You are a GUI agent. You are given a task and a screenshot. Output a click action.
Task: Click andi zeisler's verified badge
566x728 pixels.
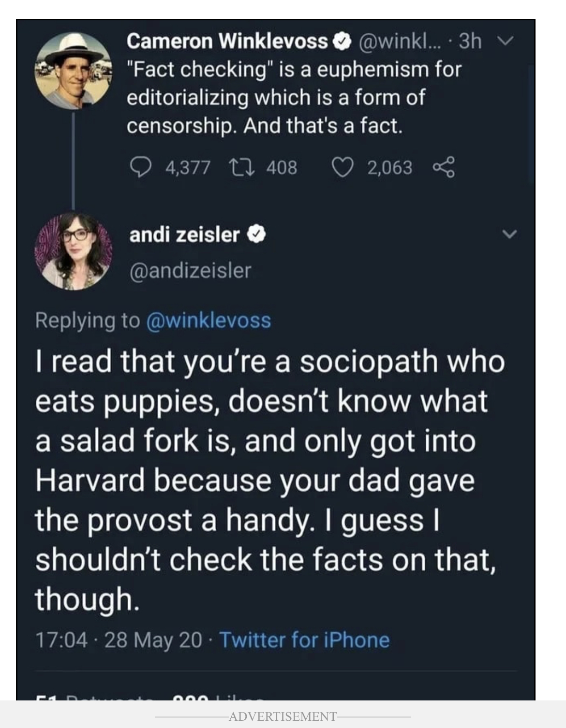(256, 235)
